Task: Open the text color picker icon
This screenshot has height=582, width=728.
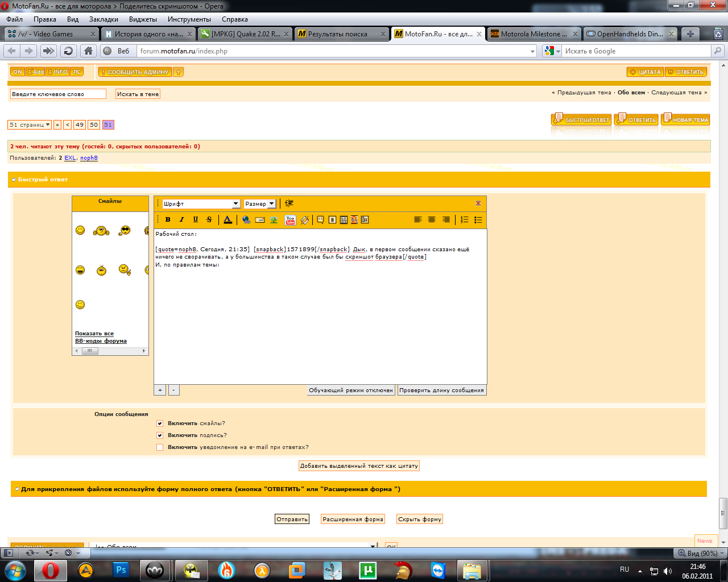Action: click(227, 220)
